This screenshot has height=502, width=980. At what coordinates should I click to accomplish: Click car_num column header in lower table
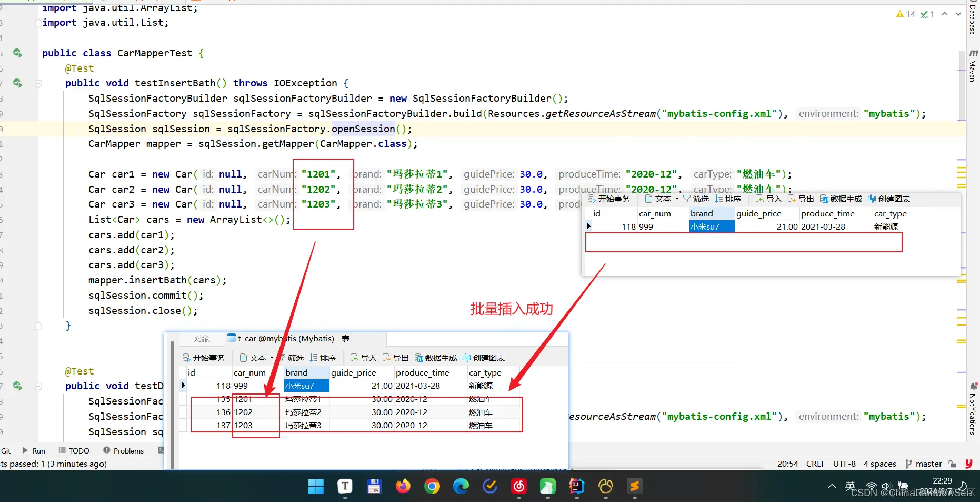pyautogui.click(x=258, y=373)
